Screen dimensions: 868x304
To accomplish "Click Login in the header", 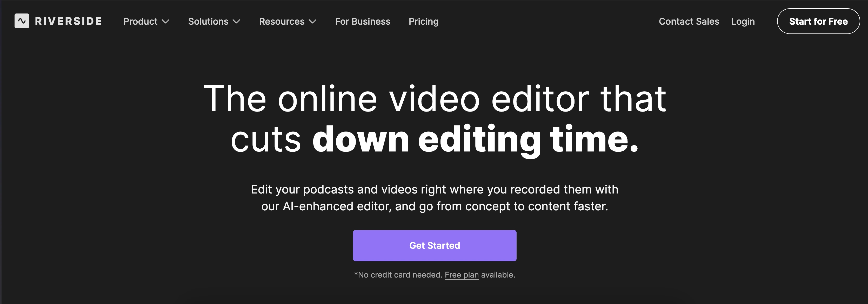I will point(743,22).
